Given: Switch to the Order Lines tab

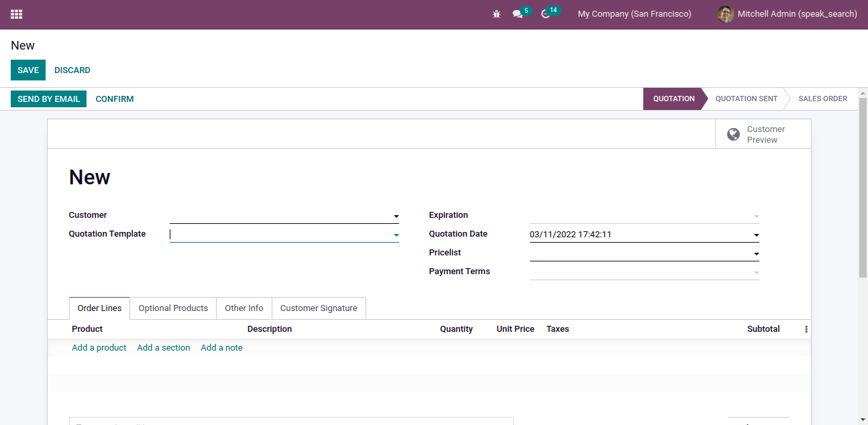Looking at the screenshot, I should point(99,308).
